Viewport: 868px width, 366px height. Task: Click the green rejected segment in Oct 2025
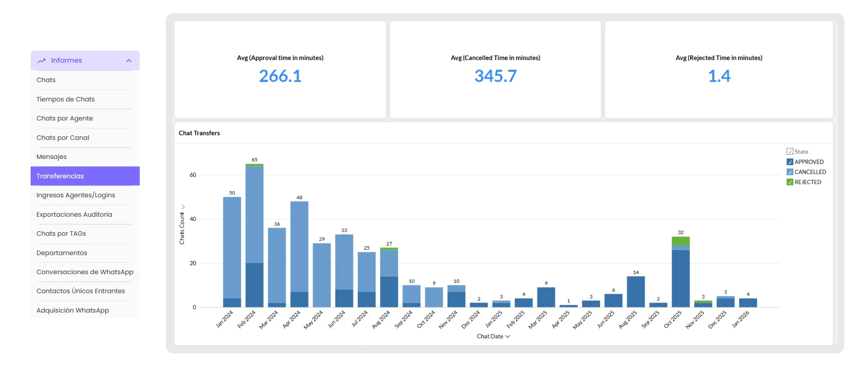(680, 241)
